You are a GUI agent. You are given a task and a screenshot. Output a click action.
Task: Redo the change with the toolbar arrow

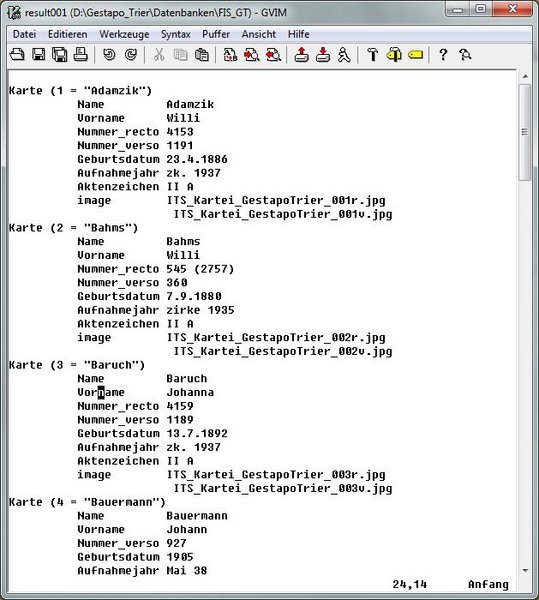click(x=131, y=55)
